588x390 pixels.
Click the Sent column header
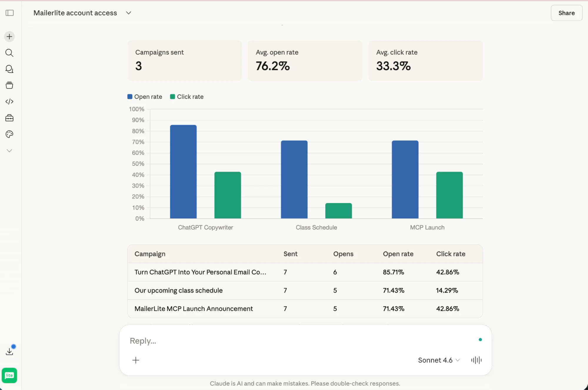[x=291, y=254]
